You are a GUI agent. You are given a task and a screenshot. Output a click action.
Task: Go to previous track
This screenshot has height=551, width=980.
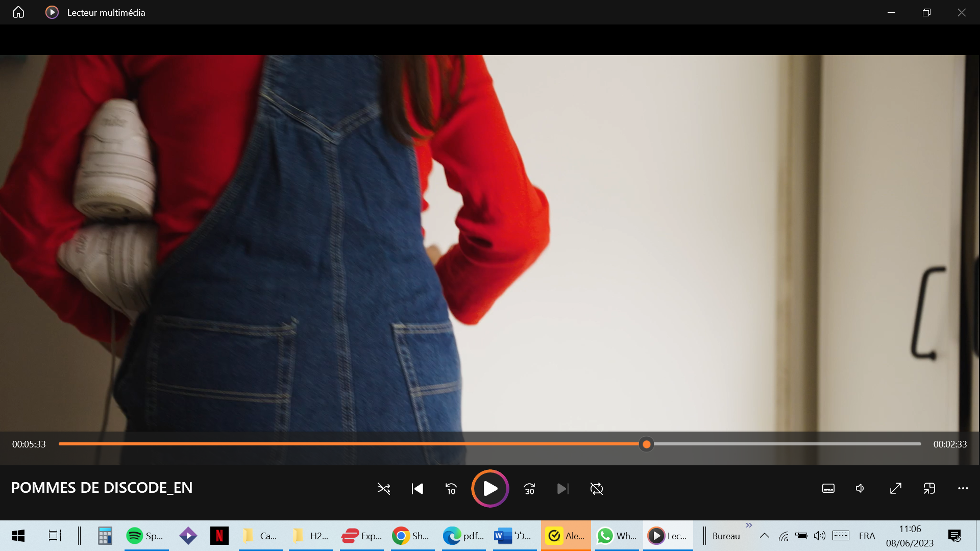pos(418,489)
